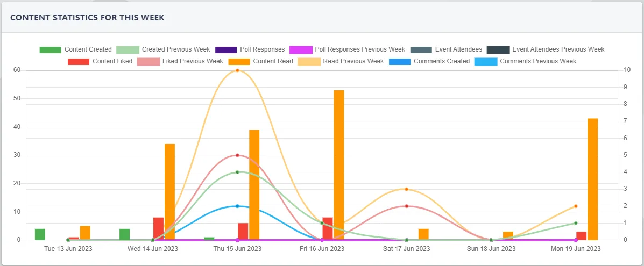
Task: Click the orange Content Read bar on Sunday
Action: (x=508, y=235)
